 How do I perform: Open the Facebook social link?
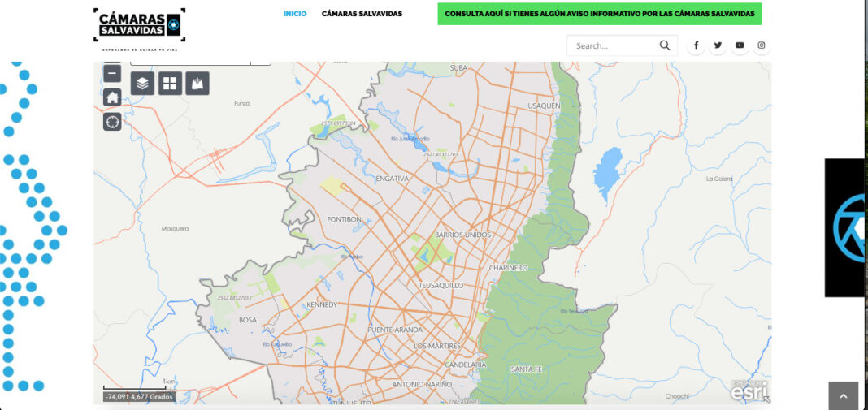coord(696,45)
